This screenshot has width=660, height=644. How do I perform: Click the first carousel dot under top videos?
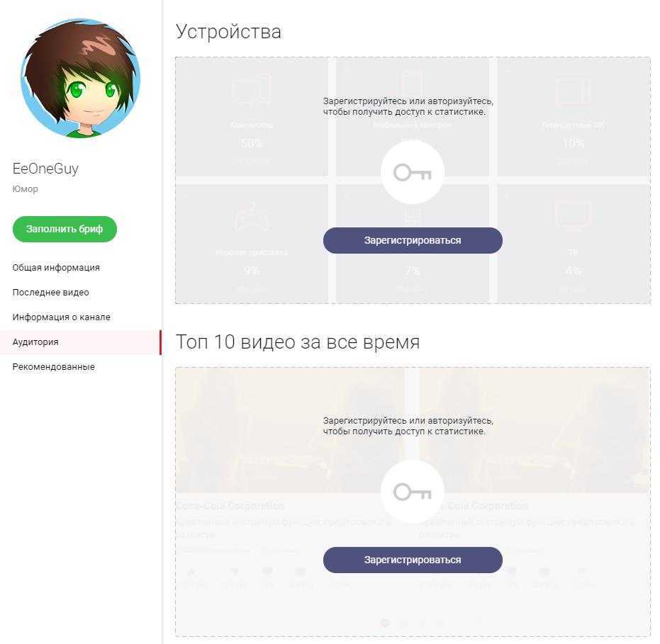click(x=385, y=623)
